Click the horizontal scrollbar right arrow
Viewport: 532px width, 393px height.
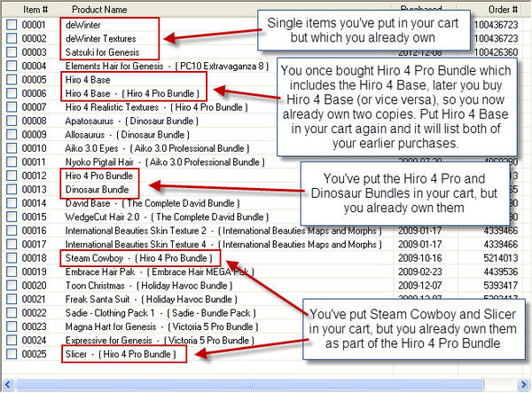click(524, 385)
